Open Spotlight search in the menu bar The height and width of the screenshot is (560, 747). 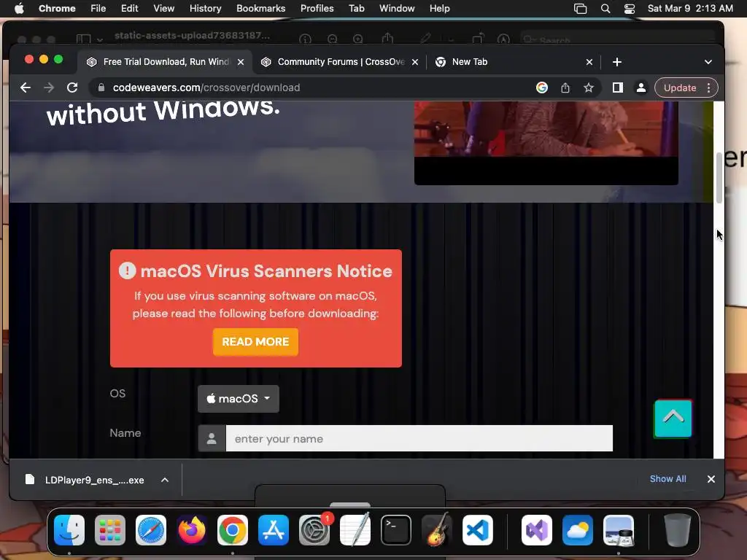click(605, 9)
